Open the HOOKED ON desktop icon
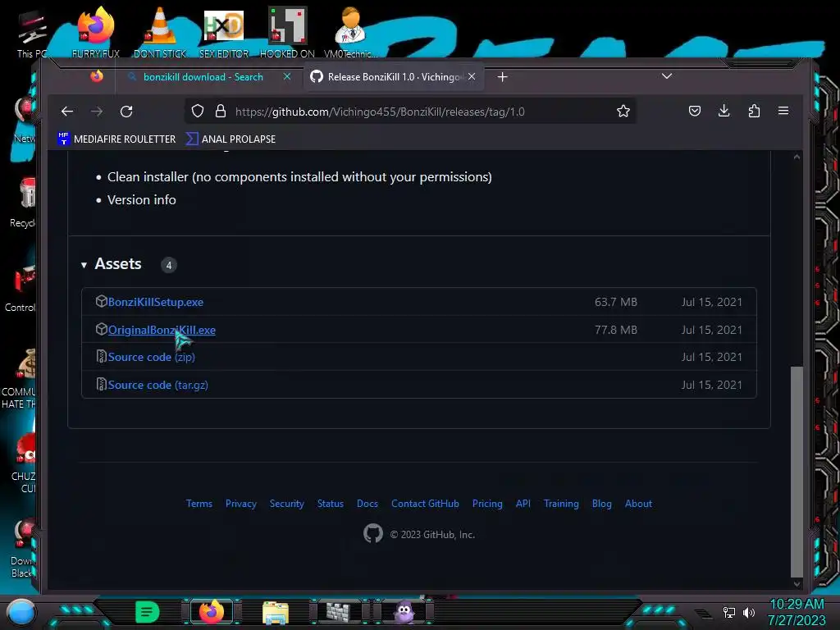Screen dimensions: 840x630 [x=287, y=32]
